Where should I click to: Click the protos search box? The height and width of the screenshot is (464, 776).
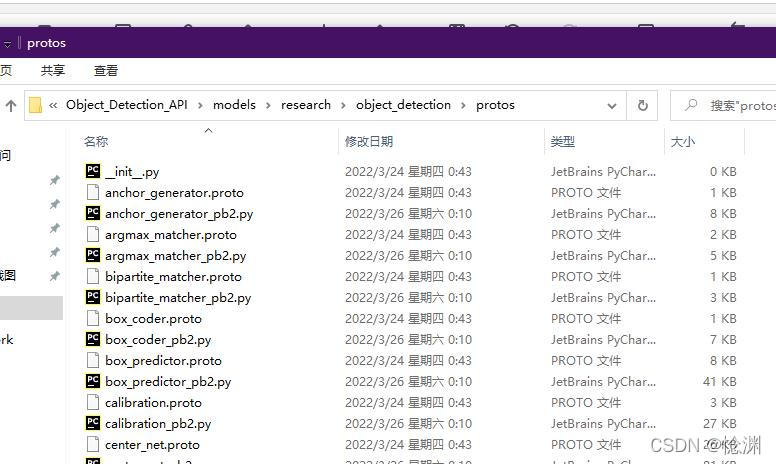coord(723,105)
